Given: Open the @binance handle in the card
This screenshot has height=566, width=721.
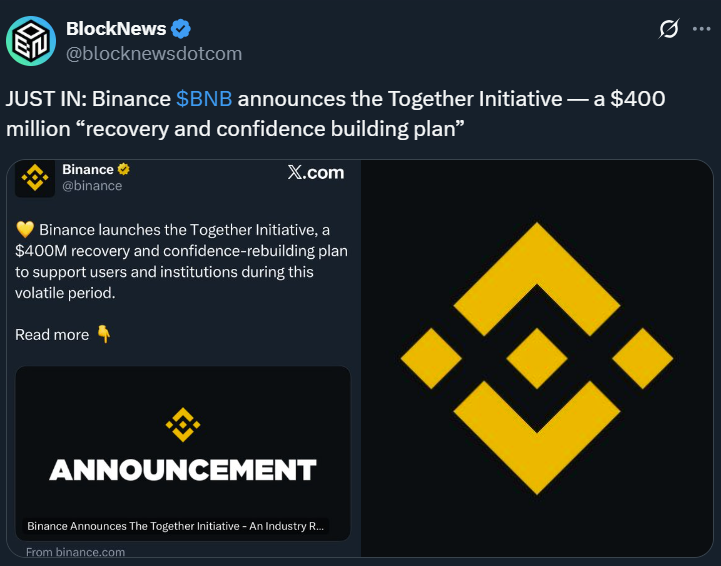Looking at the screenshot, I should [x=92, y=186].
